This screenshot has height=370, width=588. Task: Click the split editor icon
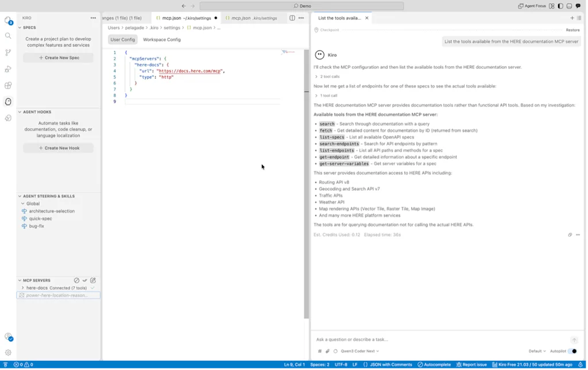click(292, 18)
